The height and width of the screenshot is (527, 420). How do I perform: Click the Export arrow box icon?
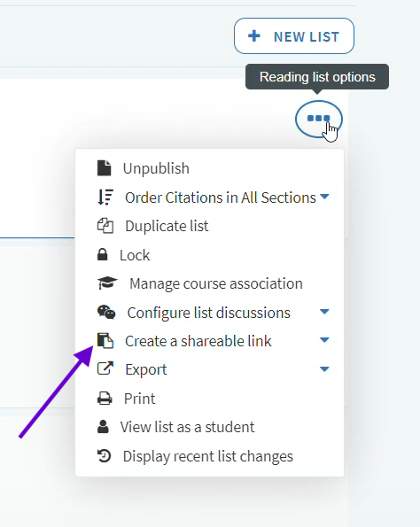(105, 368)
